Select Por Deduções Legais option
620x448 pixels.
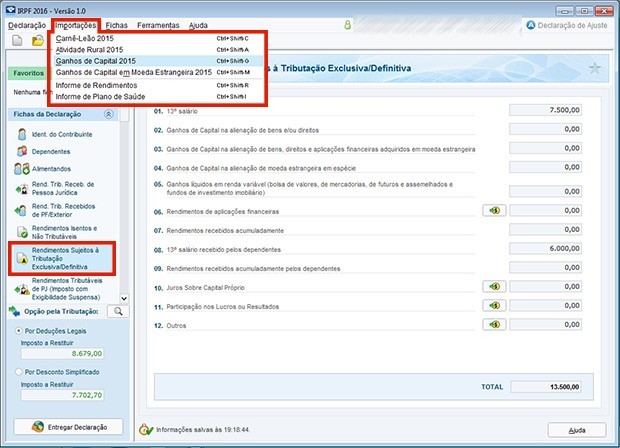(x=19, y=331)
